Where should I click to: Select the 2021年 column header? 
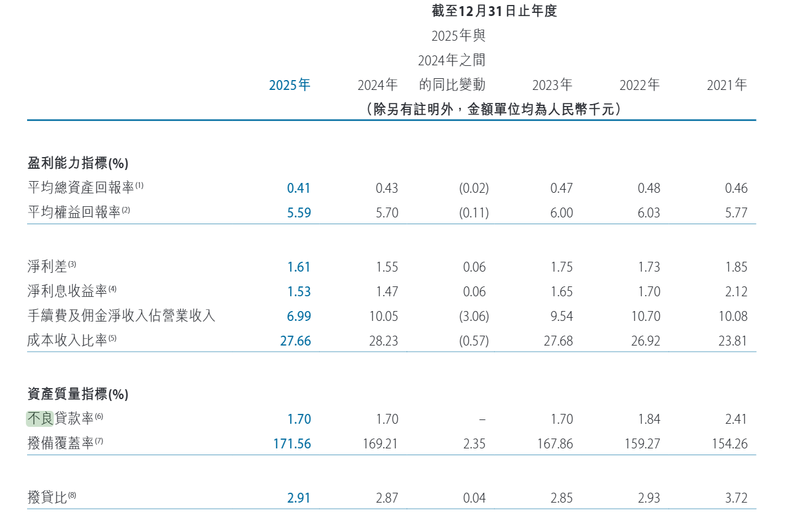pyautogui.click(x=726, y=85)
